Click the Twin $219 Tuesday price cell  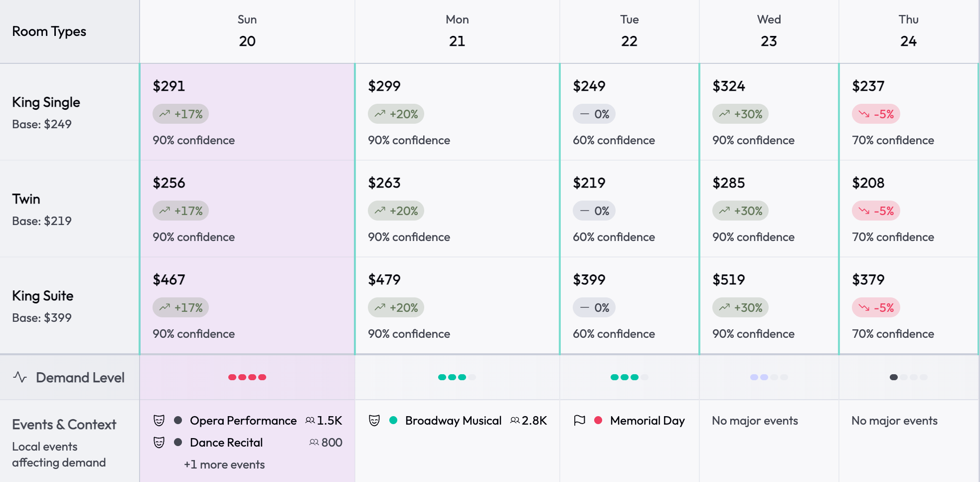click(629, 209)
